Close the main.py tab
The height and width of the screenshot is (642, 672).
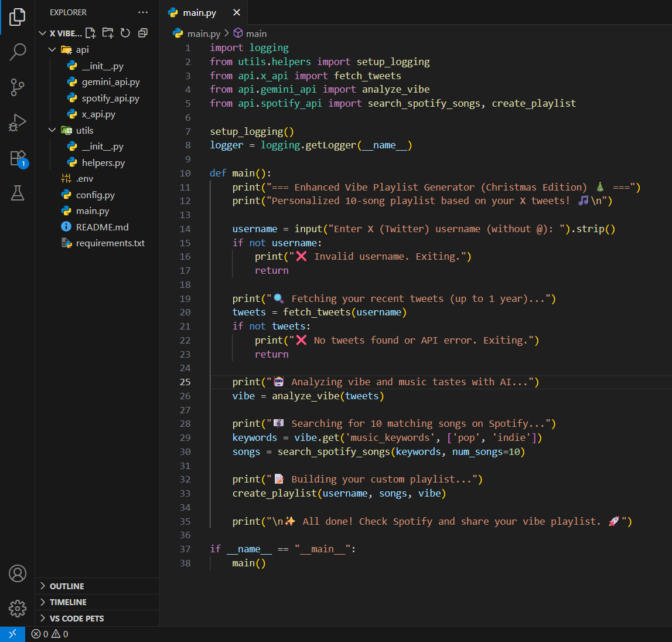(x=237, y=12)
